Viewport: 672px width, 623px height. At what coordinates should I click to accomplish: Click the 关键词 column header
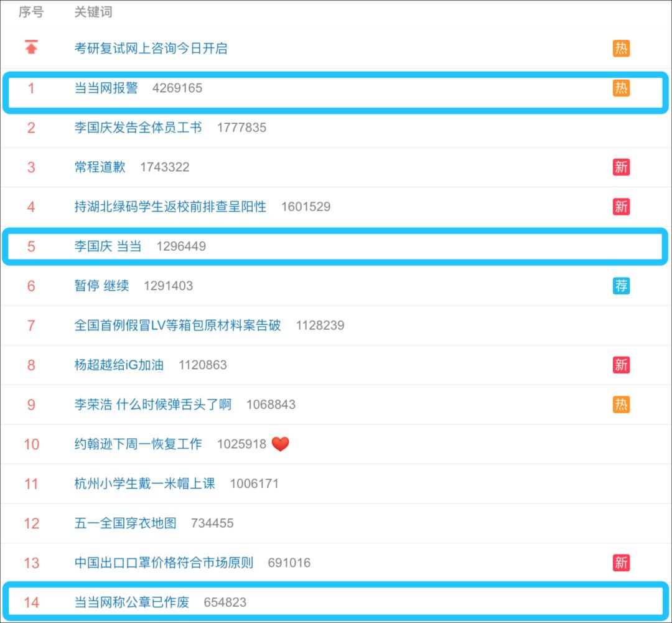click(93, 12)
